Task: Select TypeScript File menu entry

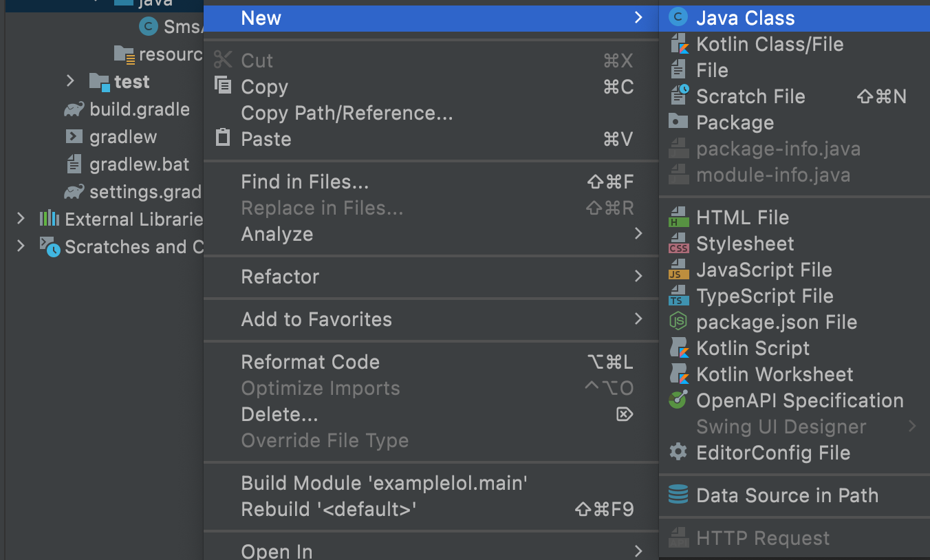Action: [794, 296]
